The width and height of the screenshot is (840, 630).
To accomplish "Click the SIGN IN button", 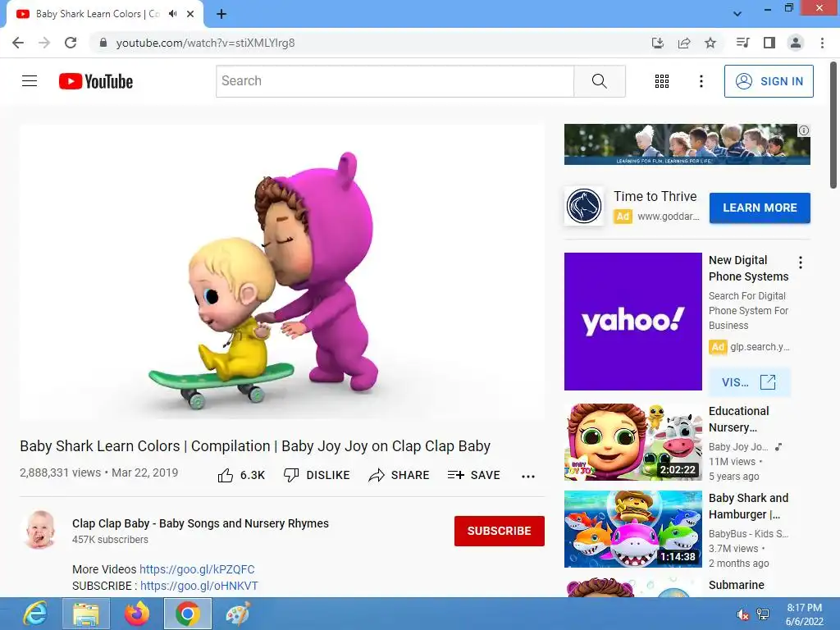I will [769, 81].
